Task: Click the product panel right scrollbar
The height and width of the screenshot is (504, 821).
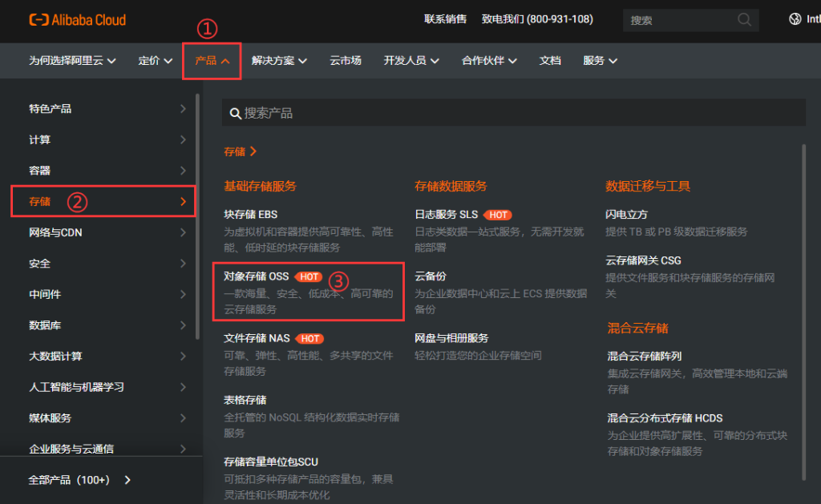Action: (803, 312)
